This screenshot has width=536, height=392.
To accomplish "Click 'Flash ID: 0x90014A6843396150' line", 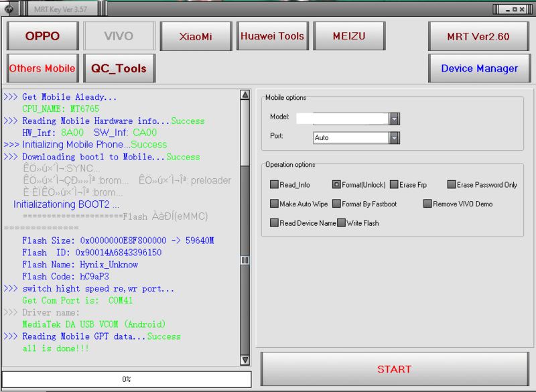I will [92, 253].
